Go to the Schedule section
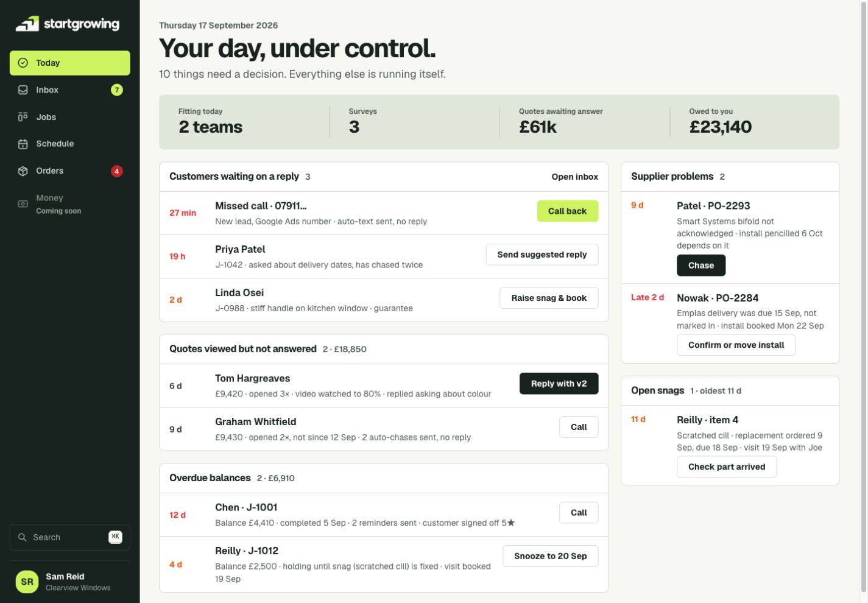The width and height of the screenshot is (868, 603). (70, 144)
